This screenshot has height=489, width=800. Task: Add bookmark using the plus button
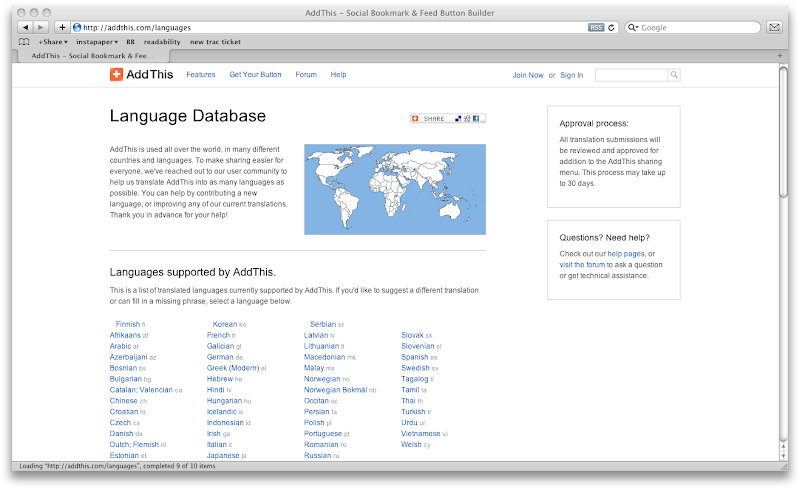coord(62,27)
